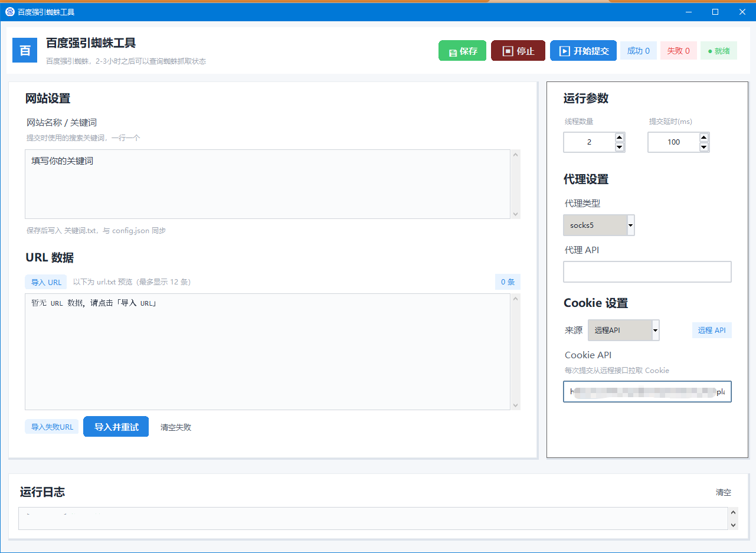
Task: Click scroll up arrow of 运行日志 log
Action: (734, 513)
